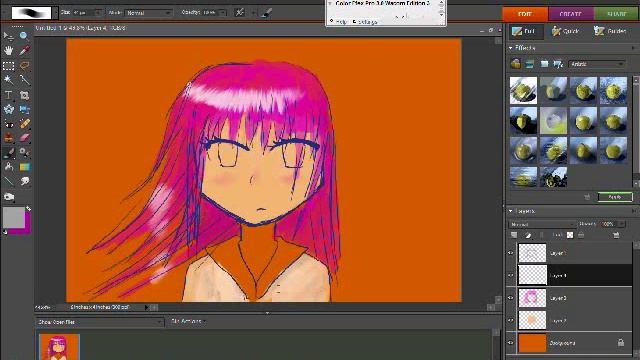Switch to the CREATE tab

(570, 14)
